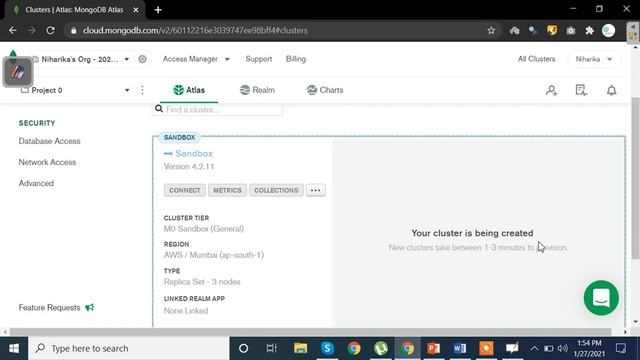640x360 pixels.
Task: Open uTorrent from the taskbar
Action: (x=381, y=348)
